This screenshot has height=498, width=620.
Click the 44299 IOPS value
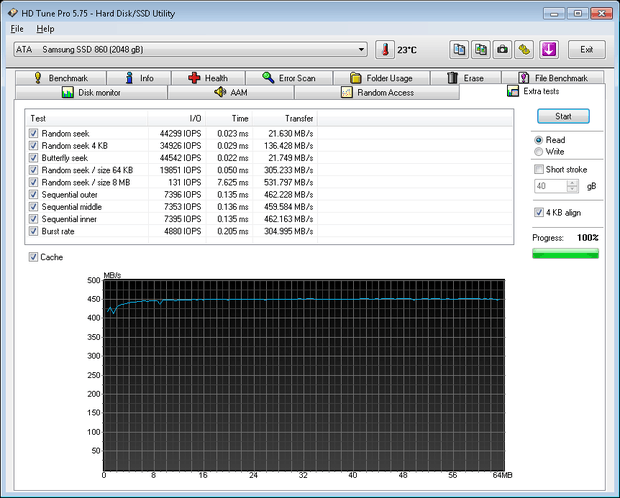[x=180, y=134]
